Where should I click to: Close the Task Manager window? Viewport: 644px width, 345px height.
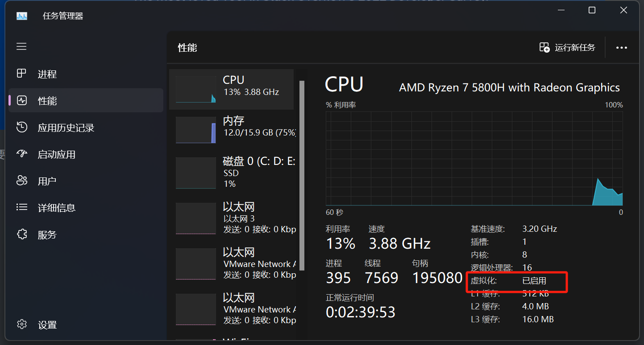pyautogui.click(x=623, y=10)
